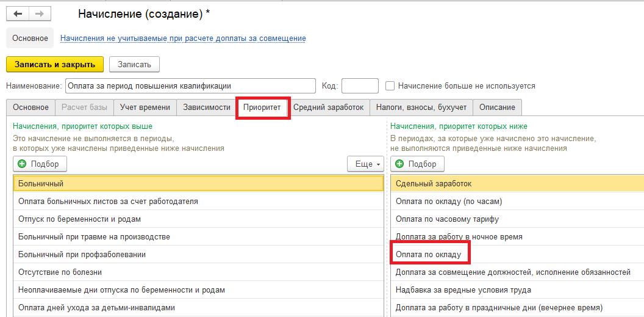
Task: Click the Записать button
Action: click(x=134, y=65)
